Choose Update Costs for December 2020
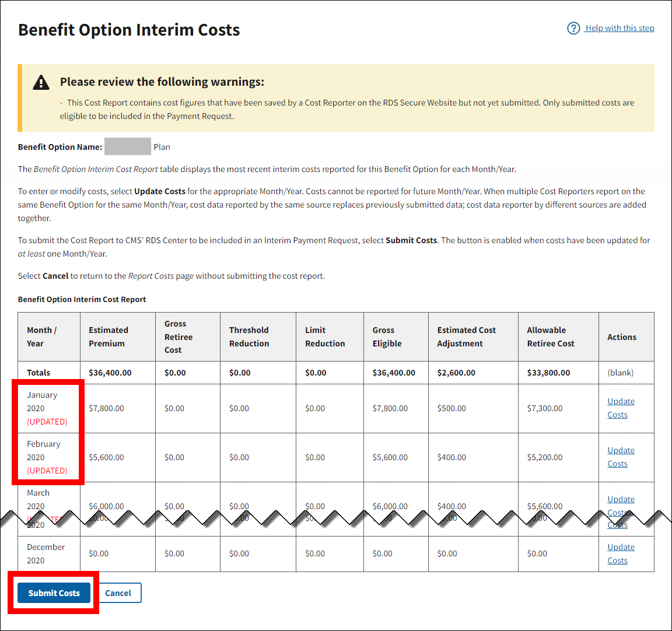Viewport: 672px width, 631px height. (x=621, y=553)
